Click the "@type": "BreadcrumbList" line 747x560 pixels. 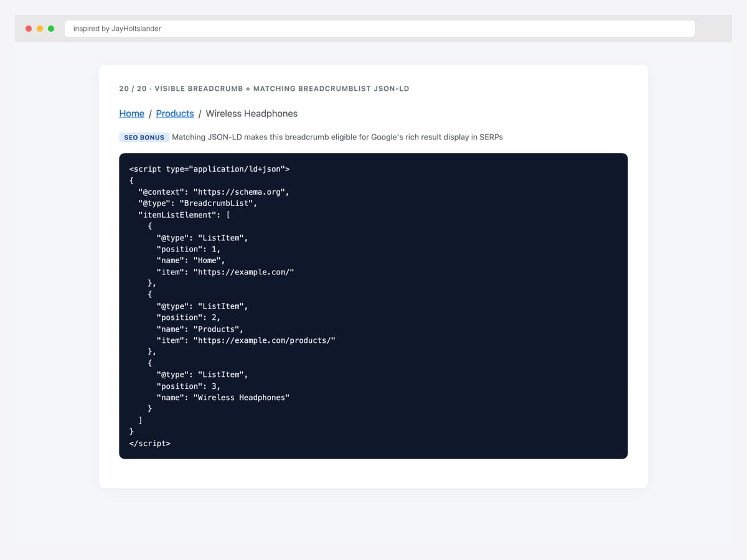198,203
